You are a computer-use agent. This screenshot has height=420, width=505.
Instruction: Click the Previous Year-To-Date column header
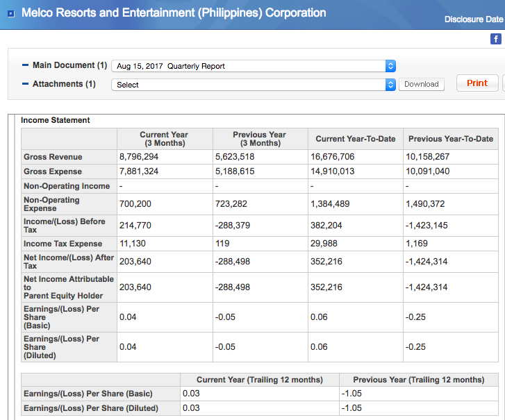[x=451, y=139]
